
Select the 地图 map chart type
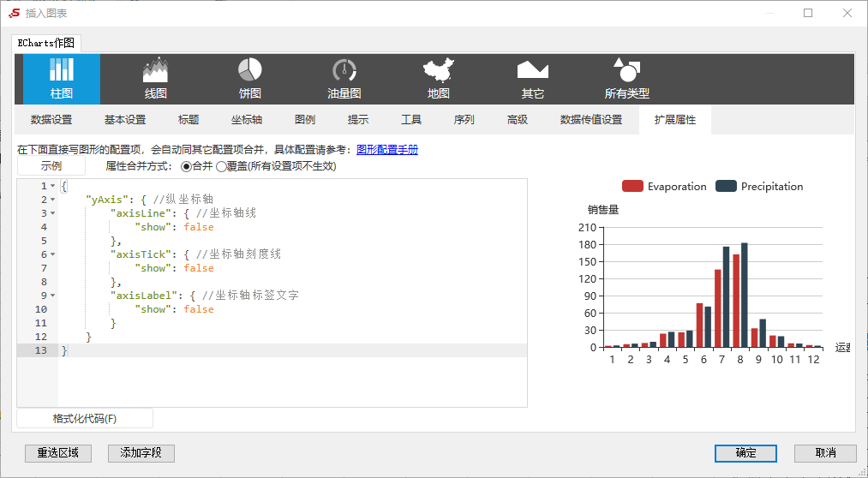(439, 79)
